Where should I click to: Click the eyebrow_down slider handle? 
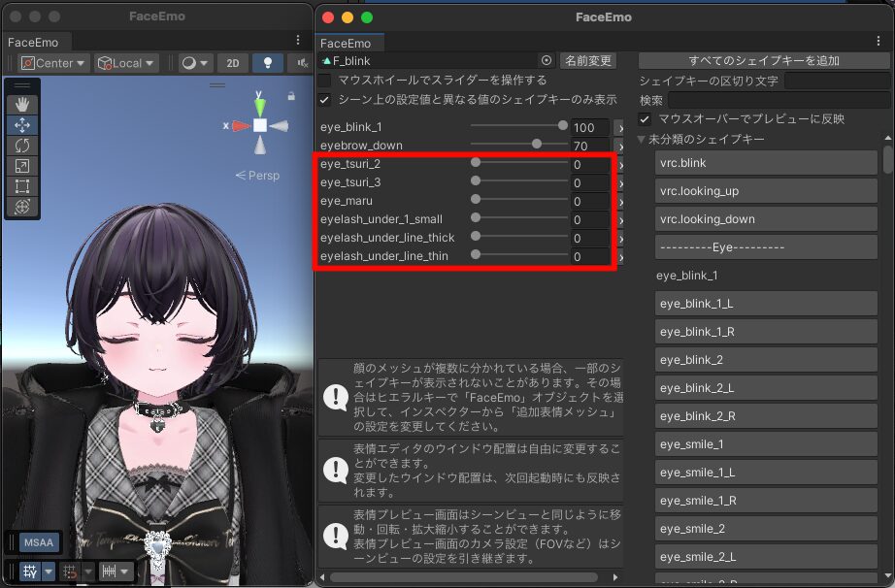pyautogui.click(x=537, y=144)
